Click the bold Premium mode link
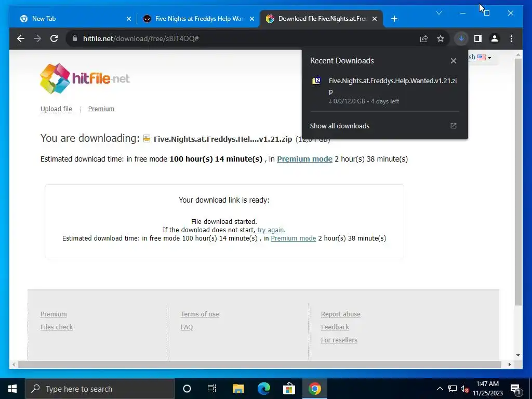This screenshot has width=532, height=399. [x=304, y=159]
